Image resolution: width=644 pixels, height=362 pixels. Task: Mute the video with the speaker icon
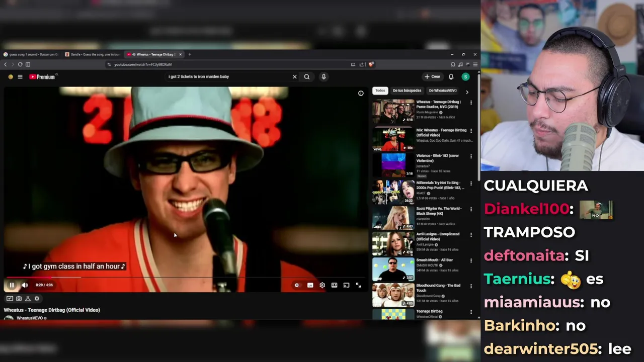(25, 285)
